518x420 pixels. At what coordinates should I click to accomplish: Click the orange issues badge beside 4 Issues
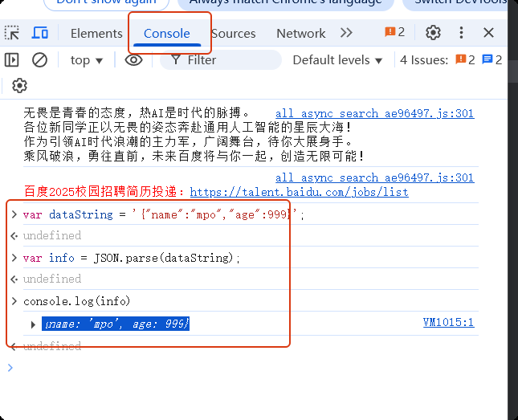[x=465, y=59]
